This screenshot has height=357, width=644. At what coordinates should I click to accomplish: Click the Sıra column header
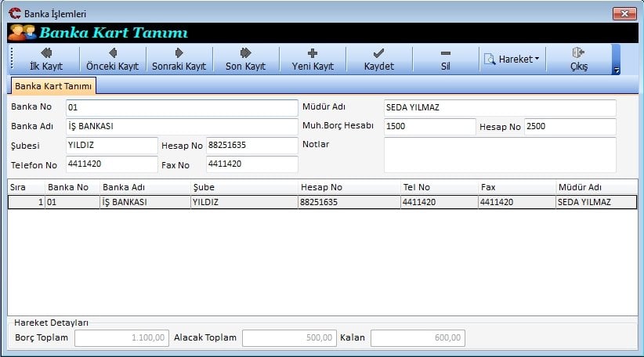click(x=27, y=187)
